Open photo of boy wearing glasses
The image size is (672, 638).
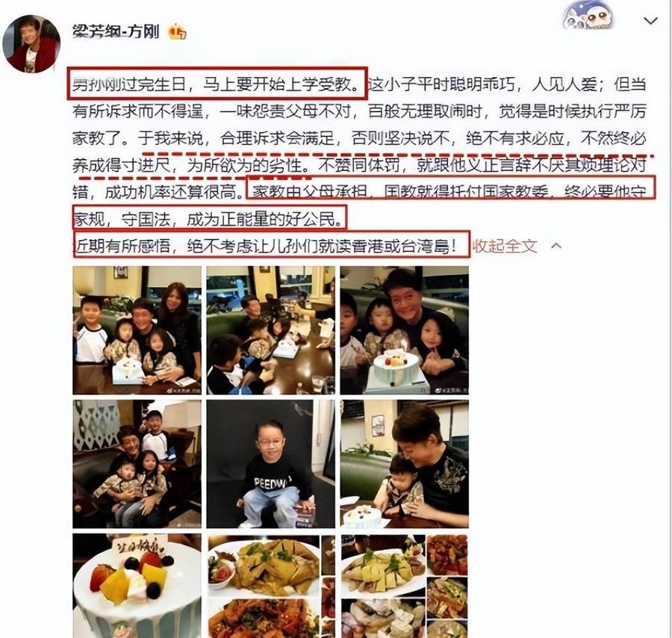(x=271, y=464)
